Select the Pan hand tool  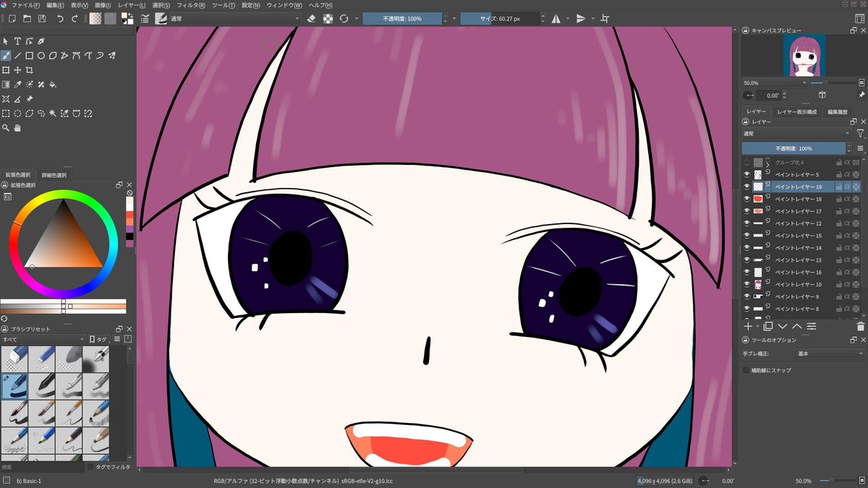pyautogui.click(x=17, y=128)
